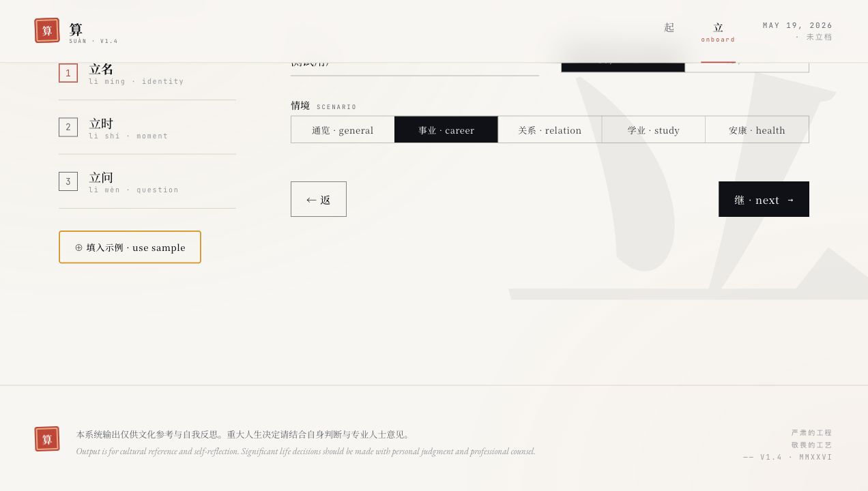The width and height of the screenshot is (868, 491).
Task: Open the 起 navigation tab
Action: coord(669,28)
